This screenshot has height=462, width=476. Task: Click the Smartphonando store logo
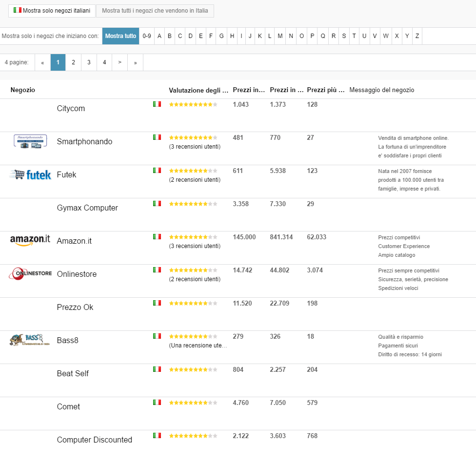tap(30, 141)
